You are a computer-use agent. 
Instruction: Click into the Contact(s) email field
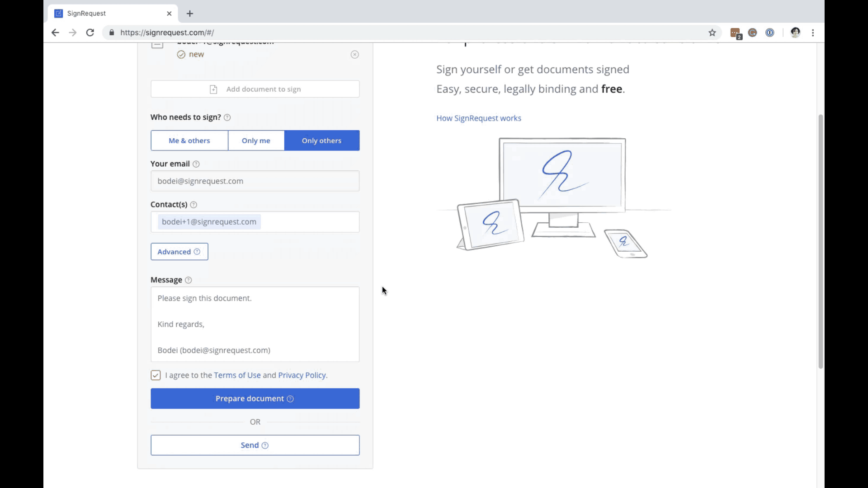(309, 222)
